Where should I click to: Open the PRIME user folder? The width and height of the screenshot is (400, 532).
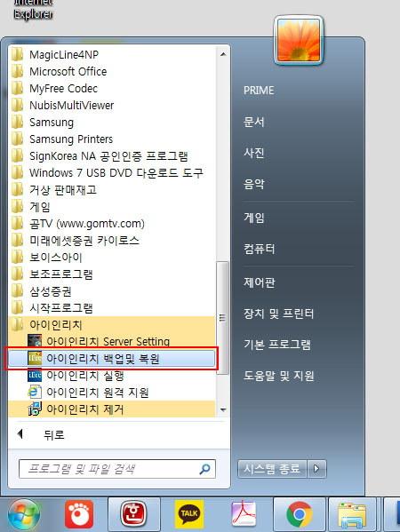[259, 91]
